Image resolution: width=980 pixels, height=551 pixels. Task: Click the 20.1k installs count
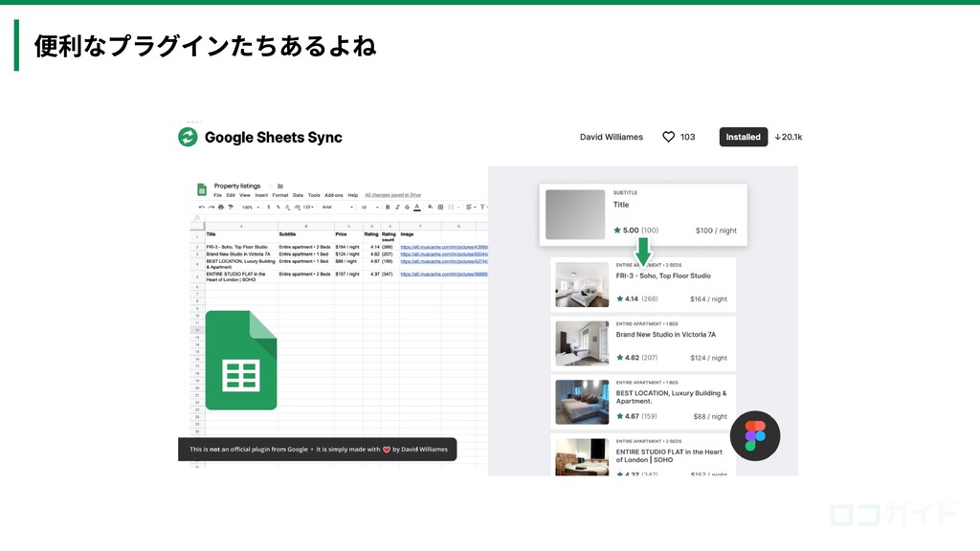click(789, 137)
